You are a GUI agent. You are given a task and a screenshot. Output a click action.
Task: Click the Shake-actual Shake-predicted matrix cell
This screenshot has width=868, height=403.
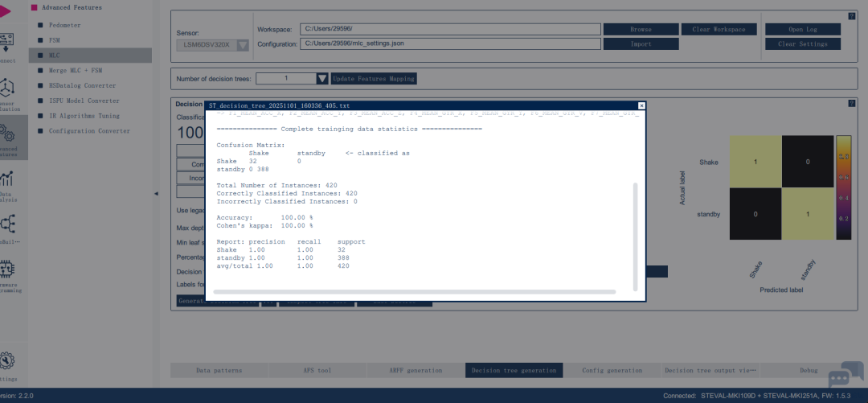(x=755, y=162)
